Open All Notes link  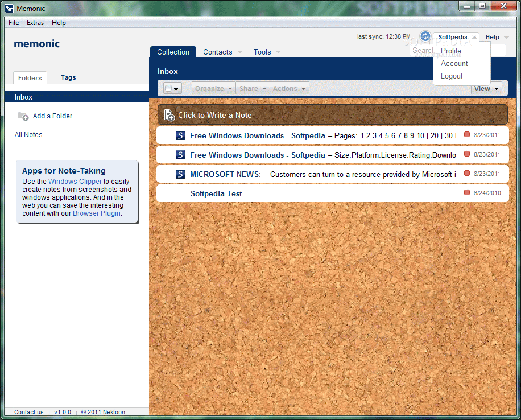[28, 135]
